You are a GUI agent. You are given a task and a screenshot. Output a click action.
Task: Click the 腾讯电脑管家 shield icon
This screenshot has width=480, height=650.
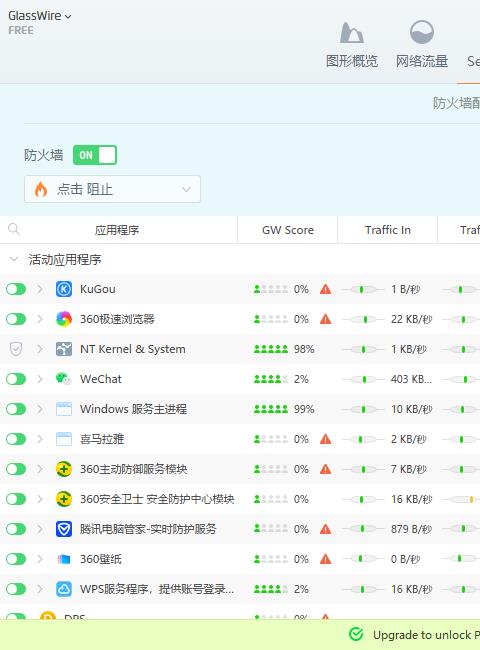coord(64,529)
